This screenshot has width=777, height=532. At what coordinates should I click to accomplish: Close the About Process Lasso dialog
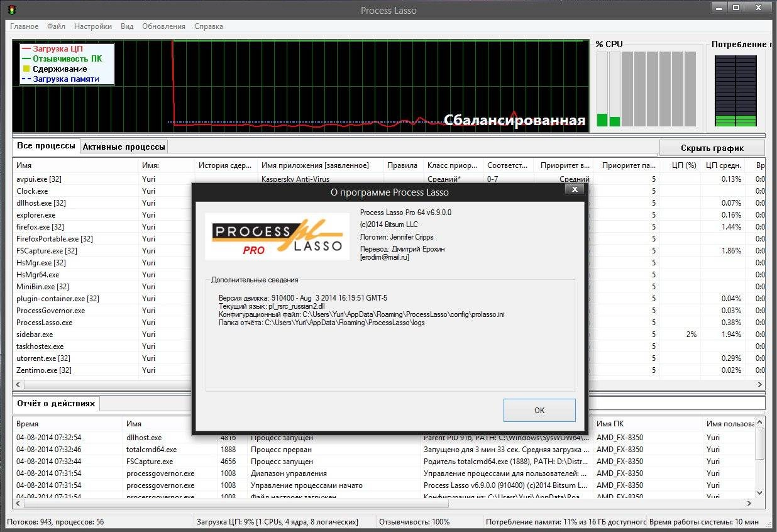pyautogui.click(x=573, y=189)
